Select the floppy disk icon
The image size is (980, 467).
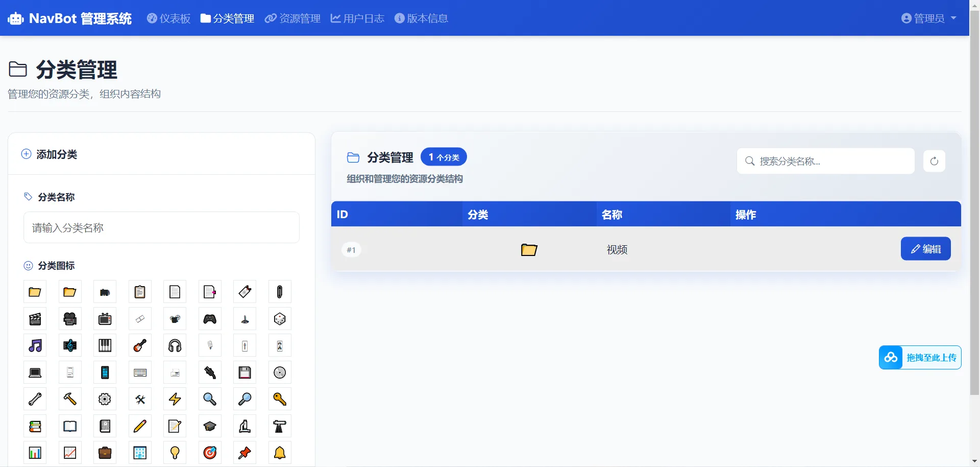[244, 372]
